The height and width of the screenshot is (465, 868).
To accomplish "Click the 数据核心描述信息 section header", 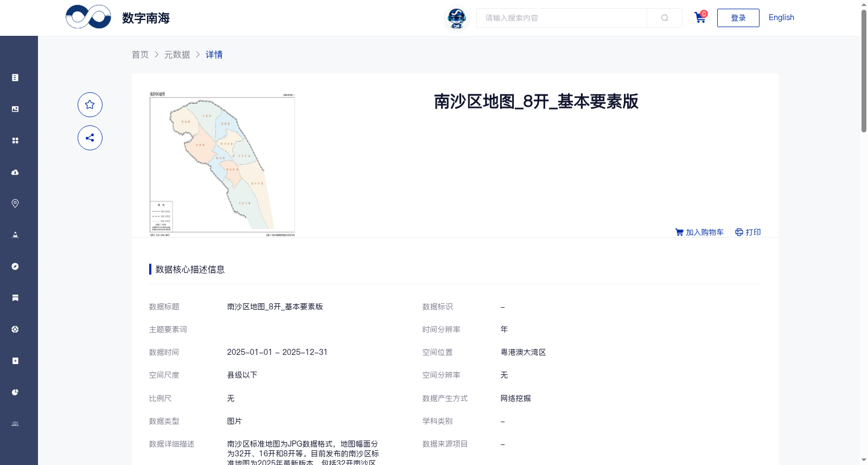I will point(190,270).
